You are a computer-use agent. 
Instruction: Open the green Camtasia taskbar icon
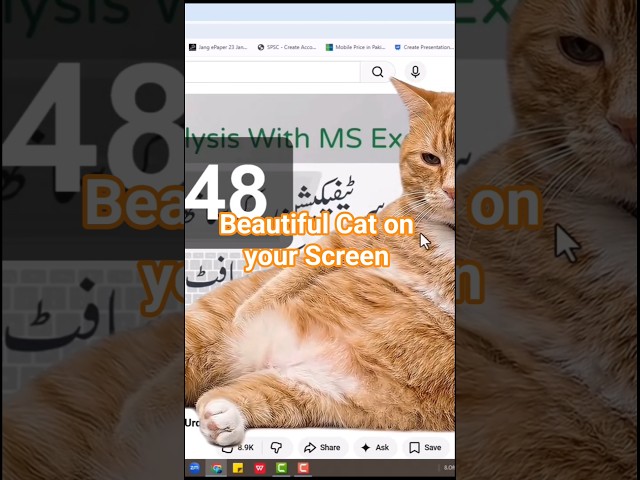[281, 468]
